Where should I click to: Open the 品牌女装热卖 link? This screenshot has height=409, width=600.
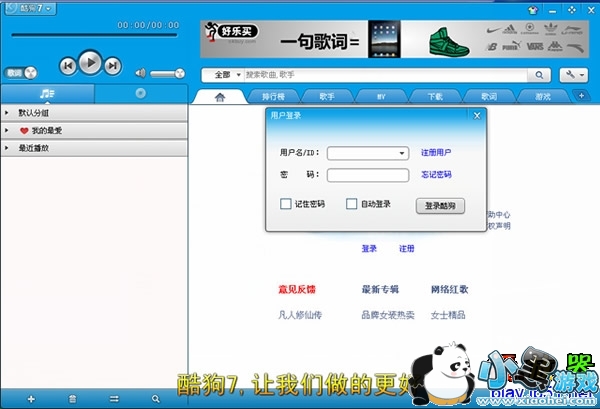pos(388,315)
